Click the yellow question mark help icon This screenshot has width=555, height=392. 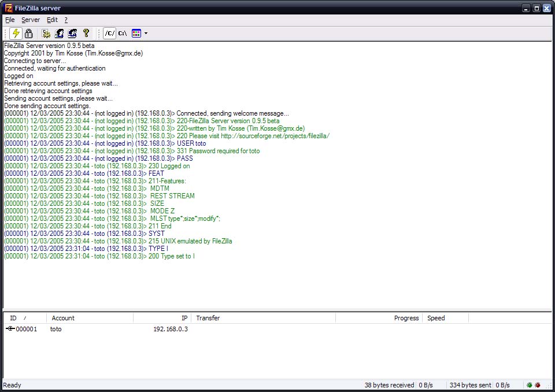[x=86, y=34]
